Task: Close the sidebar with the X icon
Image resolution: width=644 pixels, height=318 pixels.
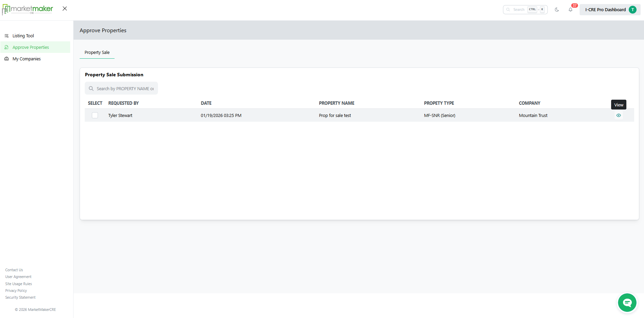Action: (65, 8)
